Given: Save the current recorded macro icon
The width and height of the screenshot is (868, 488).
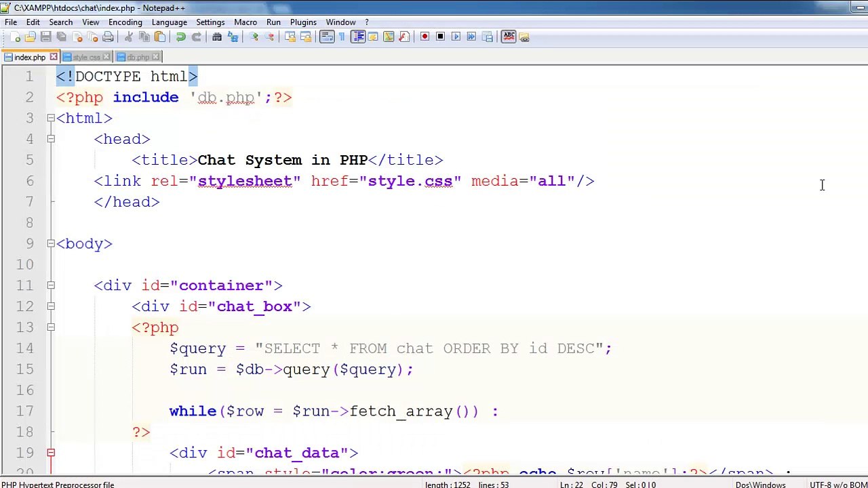Looking at the screenshot, I should pyautogui.click(x=487, y=37).
